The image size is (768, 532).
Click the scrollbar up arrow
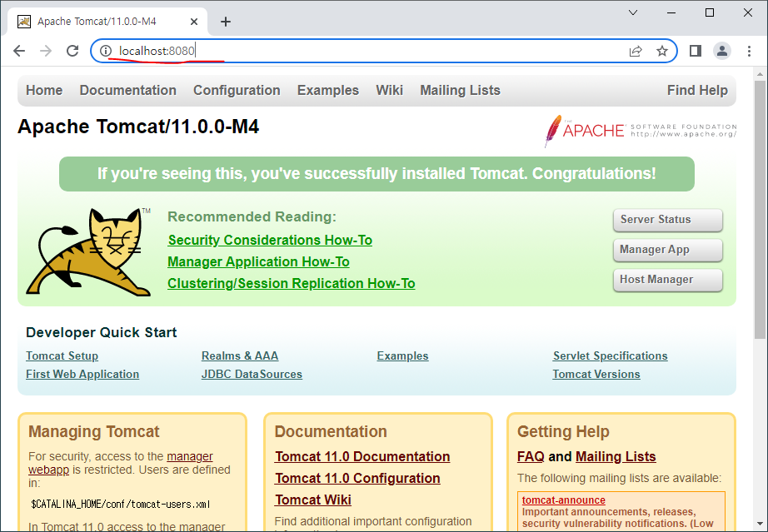pyautogui.click(x=761, y=74)
